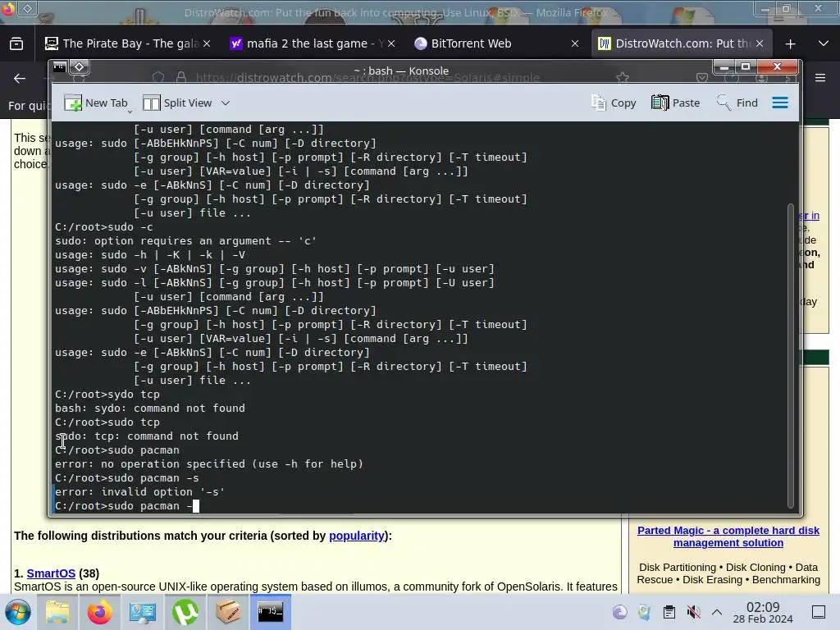Viewport: 840px width, 630px height.
Task: Open a New Tab in Konsole
Action: click(95, 103)
